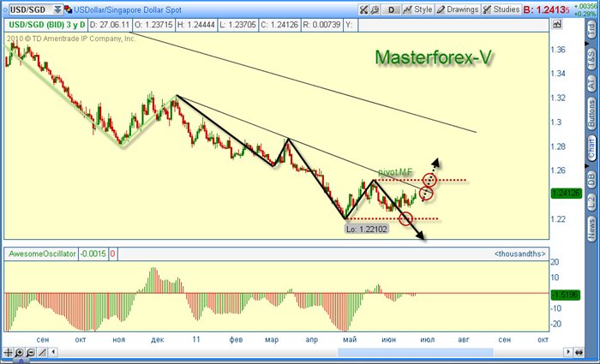Click the USD/SGD (BID) 3 y D label
600x364 pixels.
click(x=45, y=26)
